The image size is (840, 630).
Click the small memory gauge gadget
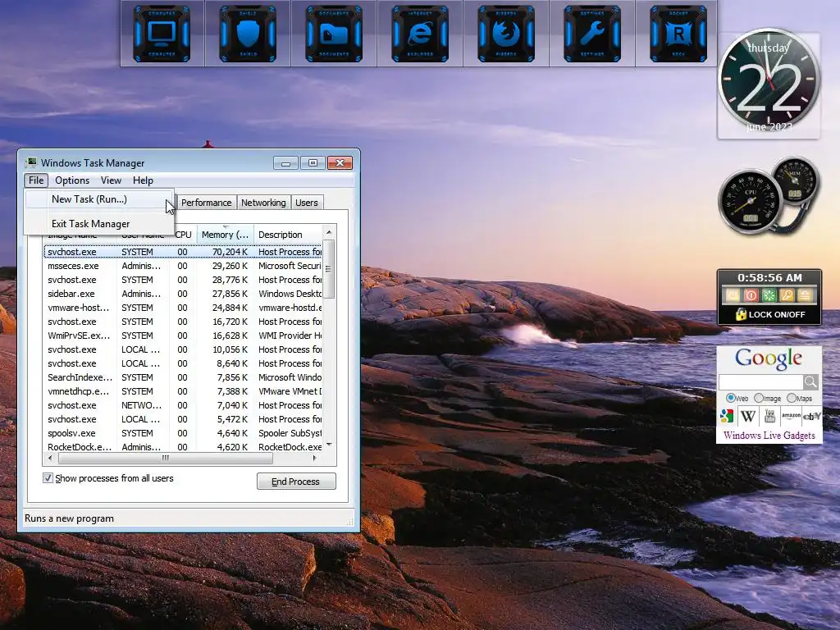[795, 181]
